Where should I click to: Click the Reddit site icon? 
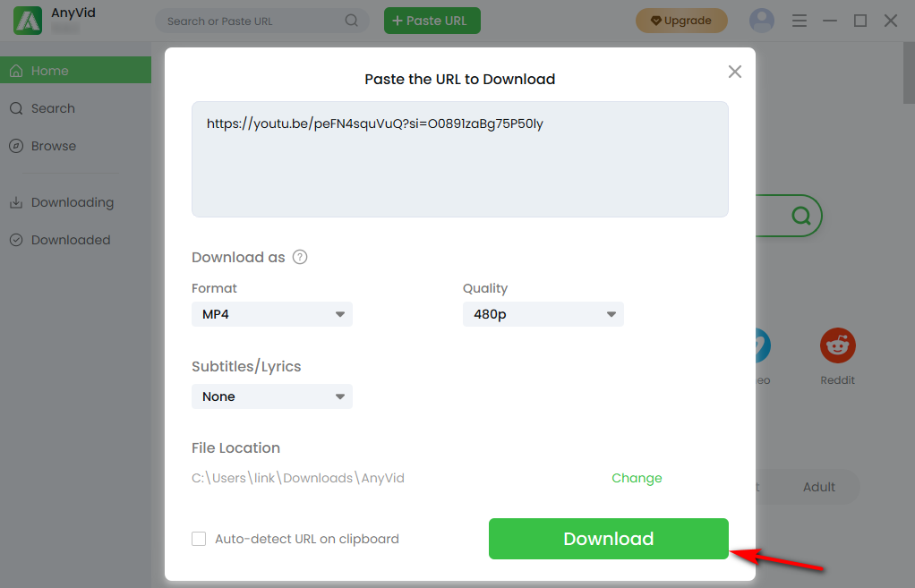[837, 345]
